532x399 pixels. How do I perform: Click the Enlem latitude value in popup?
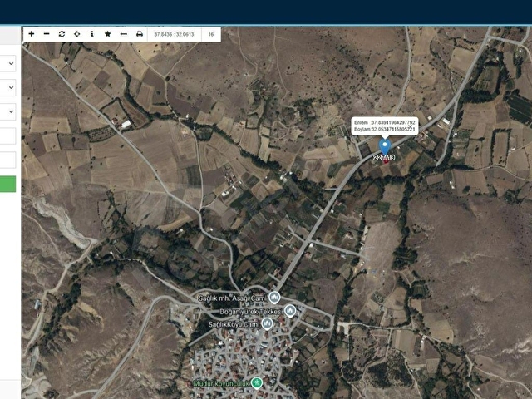pyautogui.click(x=393, y=122)
